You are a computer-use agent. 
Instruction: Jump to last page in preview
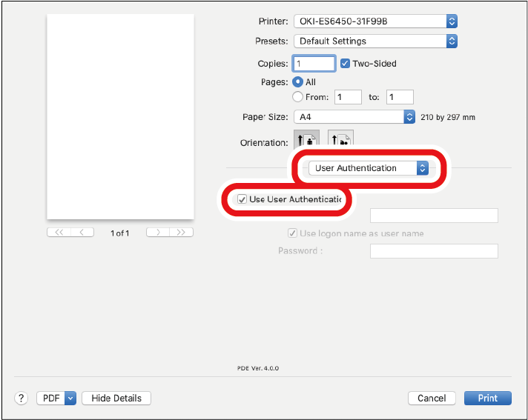(181, 233)
